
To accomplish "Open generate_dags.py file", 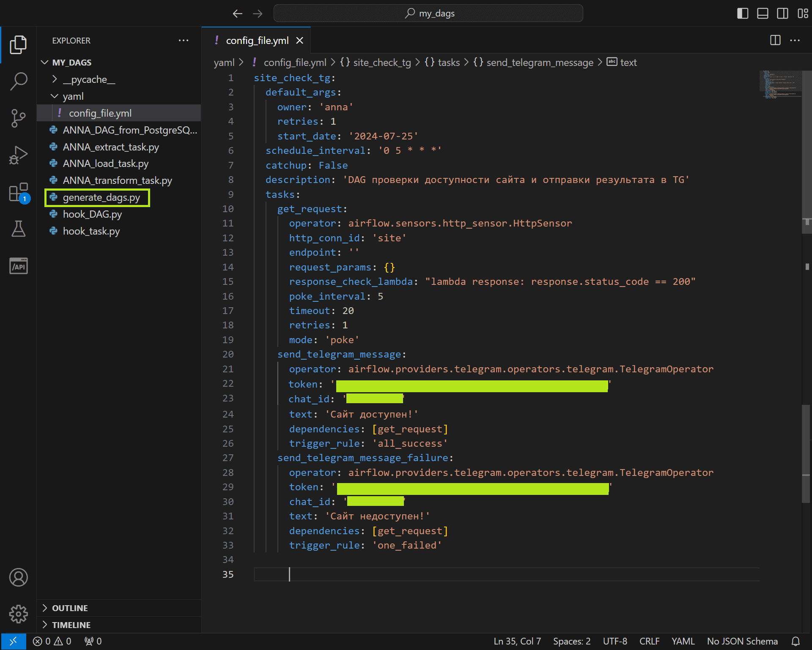I will 119,197.
